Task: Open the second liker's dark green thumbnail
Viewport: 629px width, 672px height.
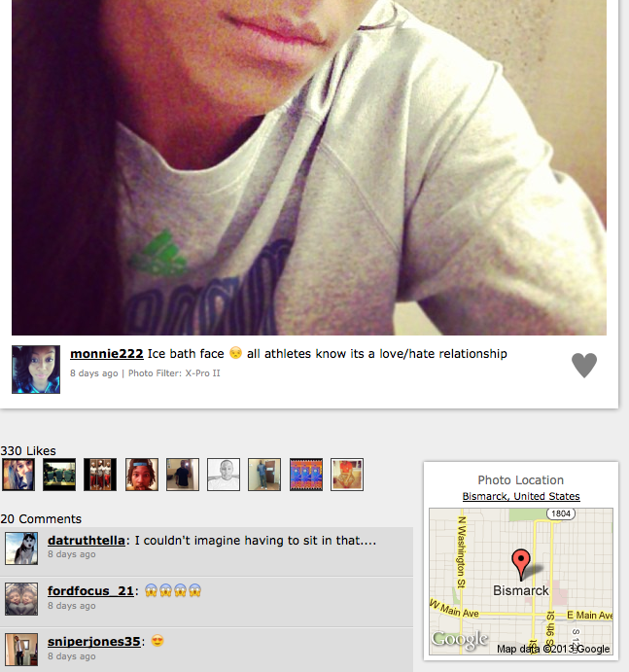Action: coord(59,475)
